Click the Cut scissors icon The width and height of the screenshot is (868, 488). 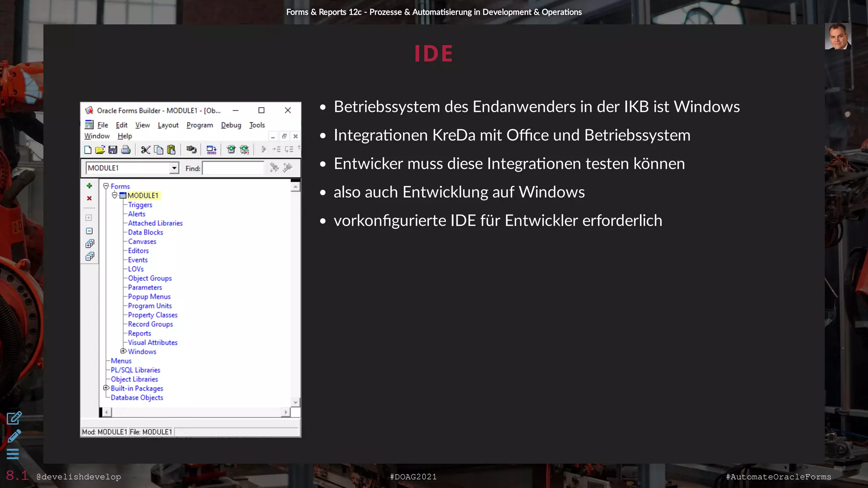coord(145,150)
